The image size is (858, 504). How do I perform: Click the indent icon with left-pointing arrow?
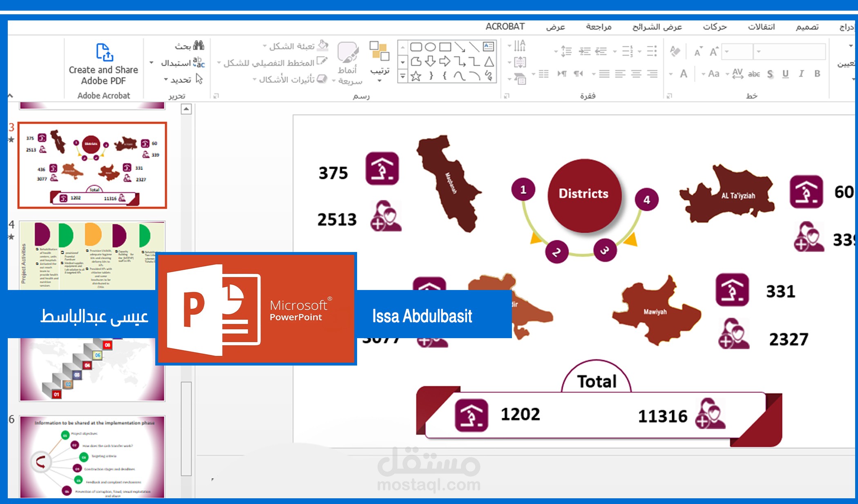[601, 51]
